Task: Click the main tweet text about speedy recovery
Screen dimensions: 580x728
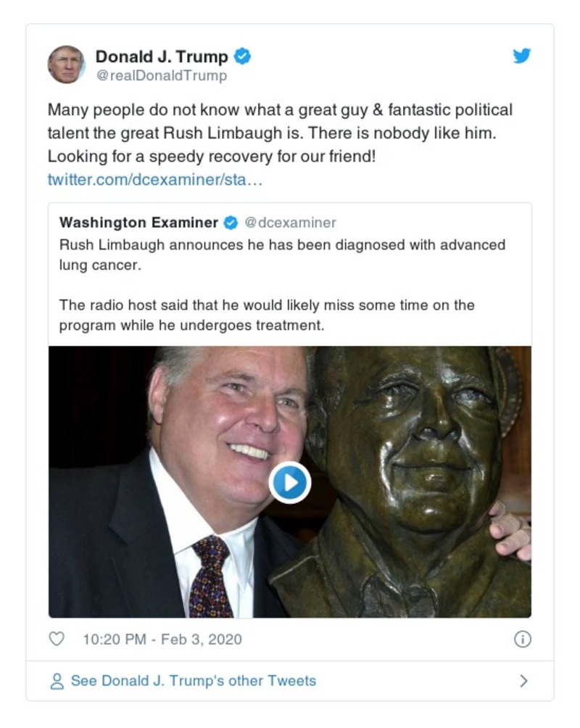Action: coord(280,133)
